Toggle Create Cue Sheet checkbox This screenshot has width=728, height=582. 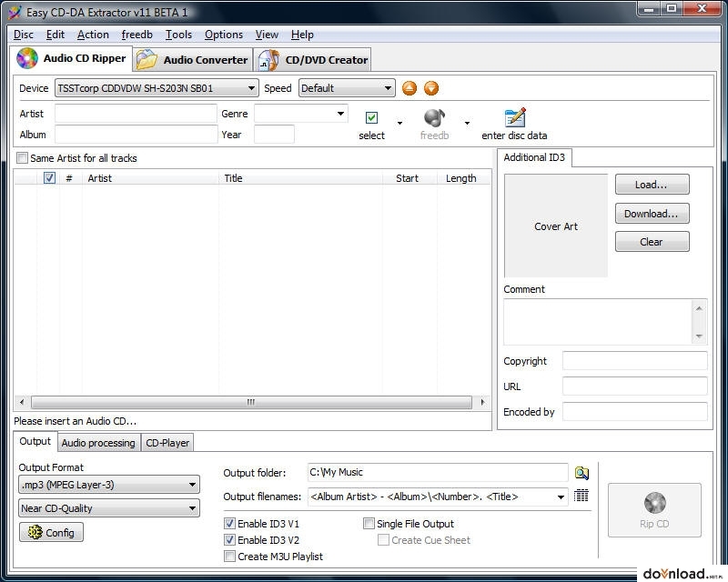tap(383, 540)
